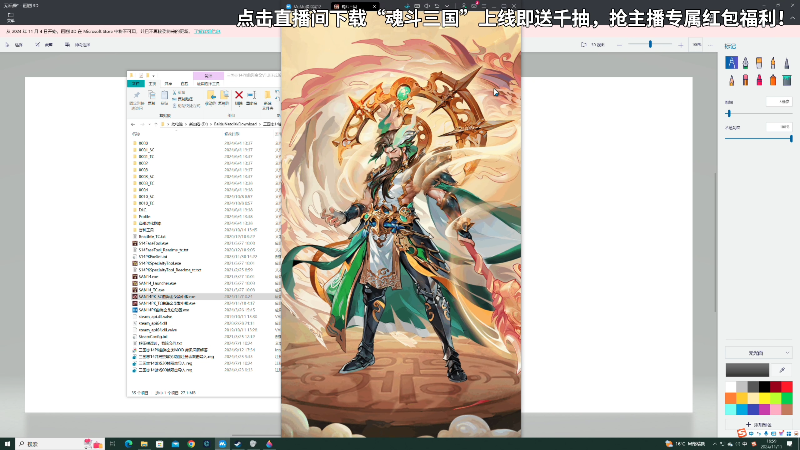Viewport: 800px width, 450px height.
Task: Adjust the brush thickness slider
Action: pyautogui.click(x=759, y=114)
